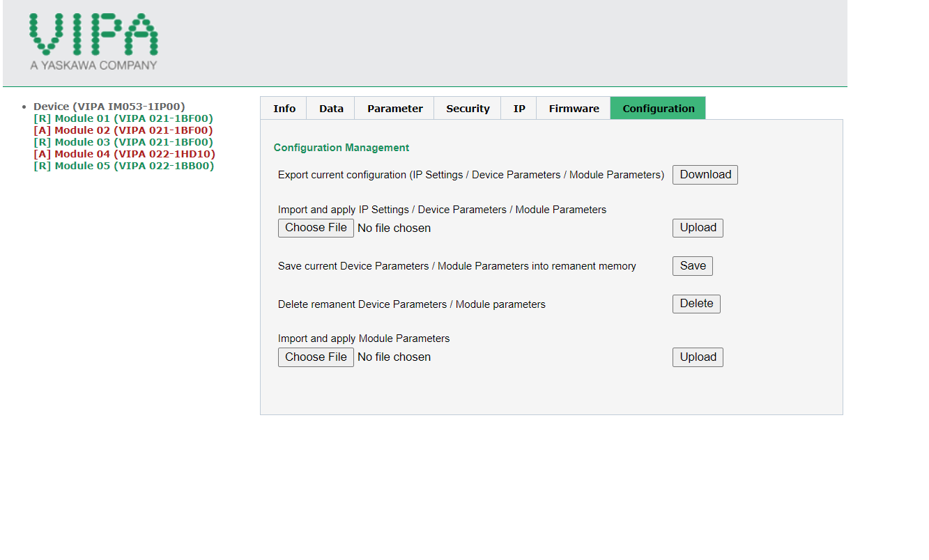Click 'Save current Device Parameters' label
This screenshot has width=929, height=560.
[456, 266]
